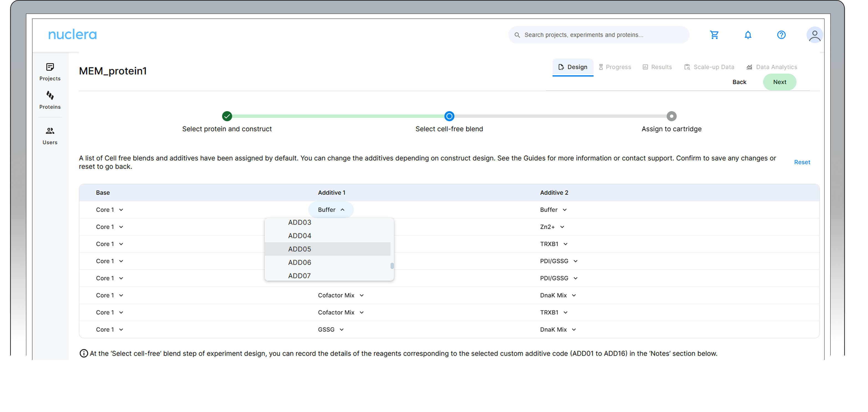Screen dimensions: 868x412
Task: Open the help question mark icon
Action: [781, 35]
